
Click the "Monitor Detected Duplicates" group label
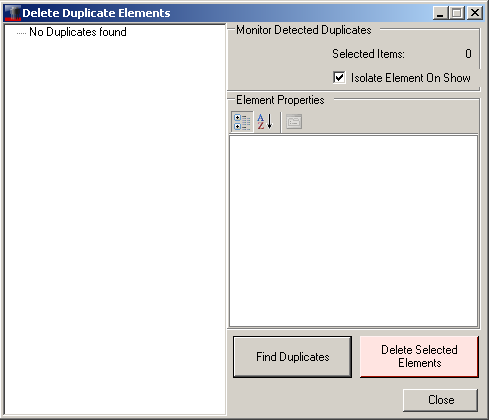click(x=304, y=30)
